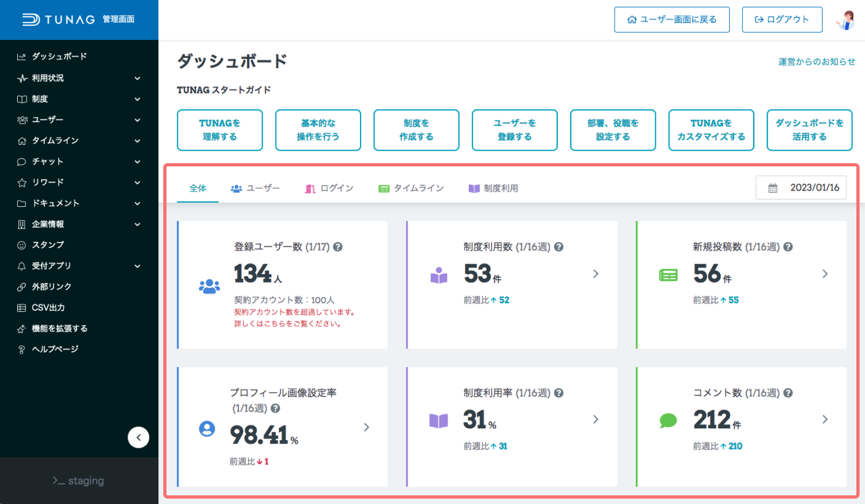
Task: Switch to the タイムライン dashboard tab
Action: pyautogui.click(x=411, y=189)
